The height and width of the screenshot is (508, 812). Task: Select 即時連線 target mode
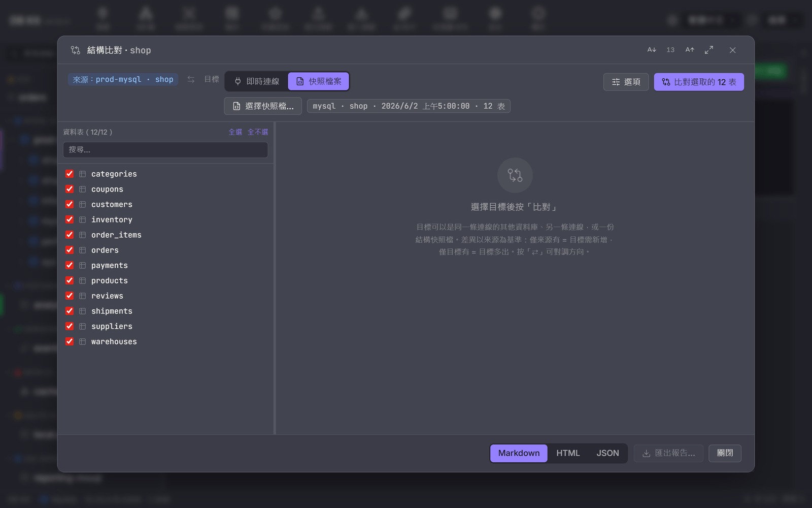pyautogui.click(x=257, y=81)
